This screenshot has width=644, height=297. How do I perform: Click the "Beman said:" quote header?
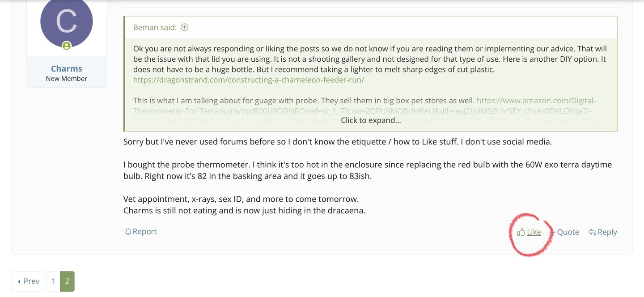coord(155,27)
